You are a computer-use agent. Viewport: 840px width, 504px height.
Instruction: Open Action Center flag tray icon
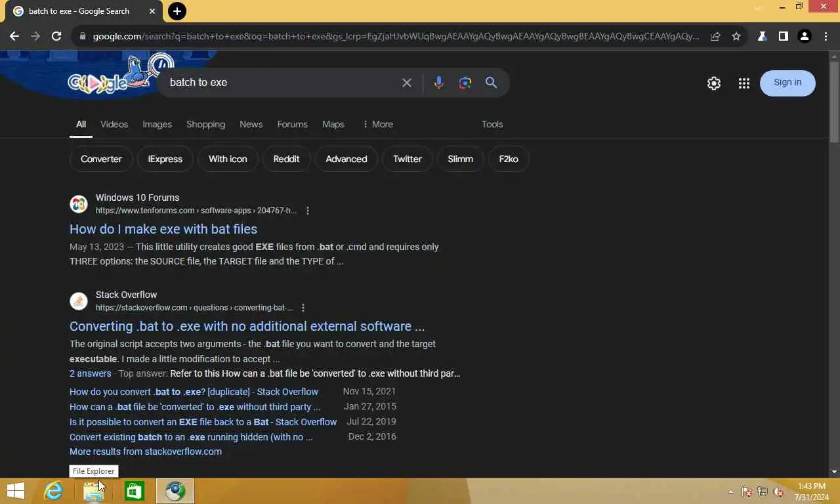747,492
